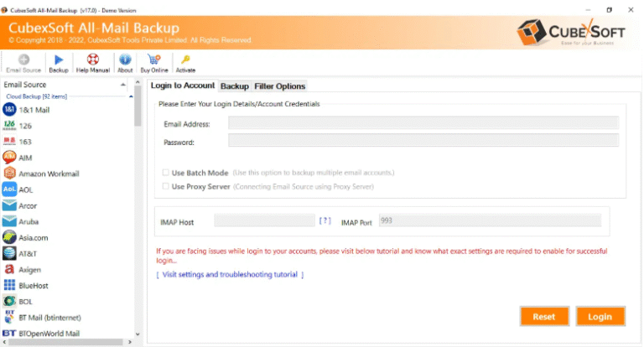Click the horizontal scrollbar right arrow
The height and width of the screenshot is (347, 644).
[130, 342]
